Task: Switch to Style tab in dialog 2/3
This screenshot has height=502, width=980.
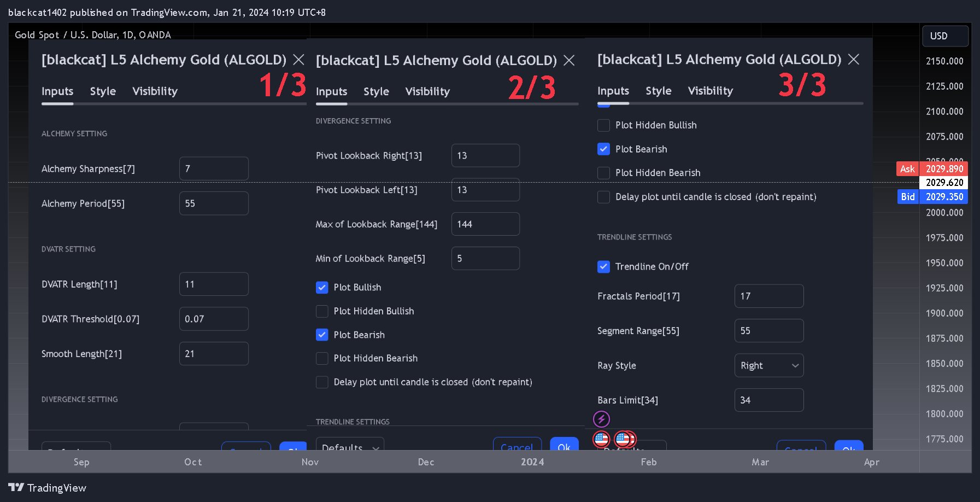Action: [376, 92]
